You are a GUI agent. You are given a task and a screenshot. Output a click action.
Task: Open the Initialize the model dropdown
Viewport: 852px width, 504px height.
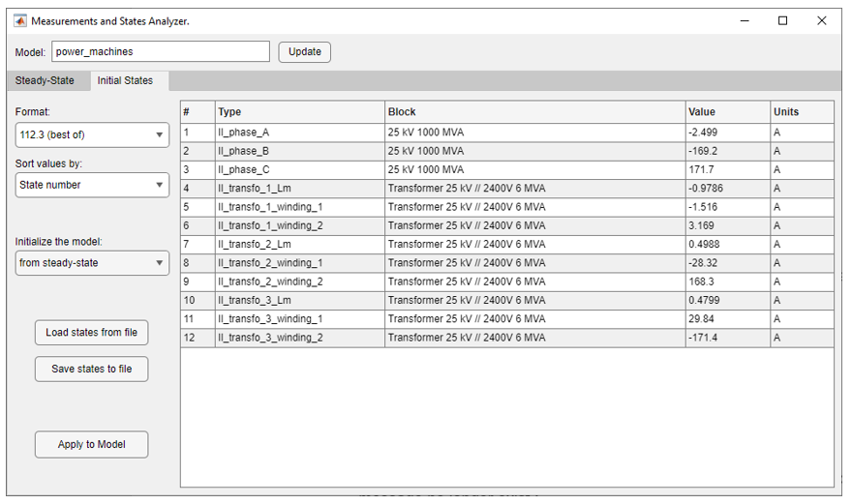click(92, 263)
